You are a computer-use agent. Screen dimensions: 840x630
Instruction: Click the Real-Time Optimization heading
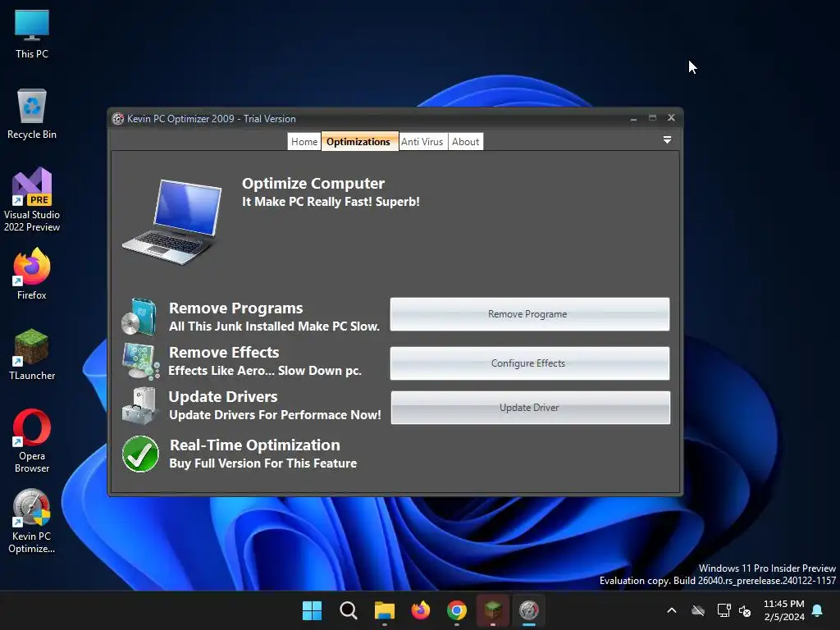coord(254,445)
